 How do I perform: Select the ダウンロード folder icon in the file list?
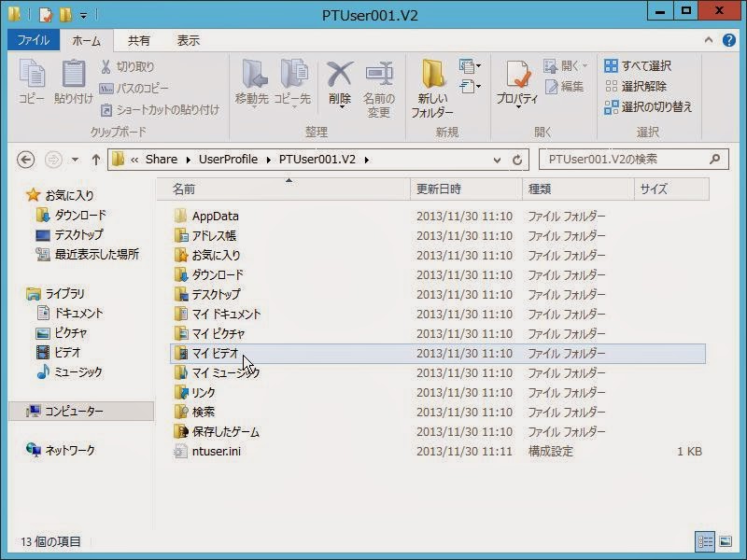pyautogui.click(x=180, y=274)
